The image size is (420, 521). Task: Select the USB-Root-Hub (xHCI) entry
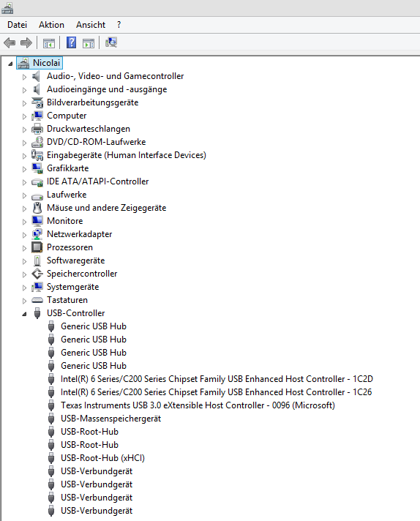(102, 458)
